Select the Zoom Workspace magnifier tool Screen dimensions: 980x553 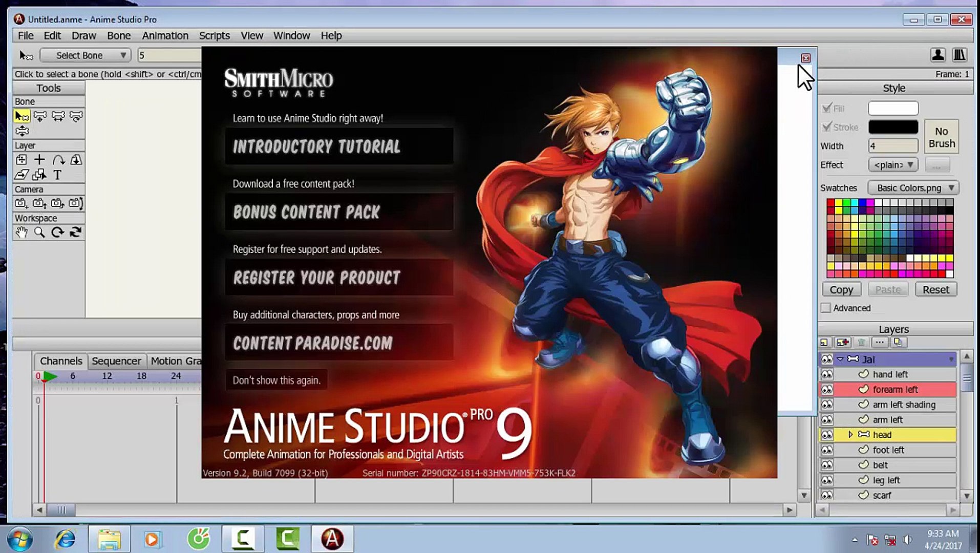(x=39, y=232)
